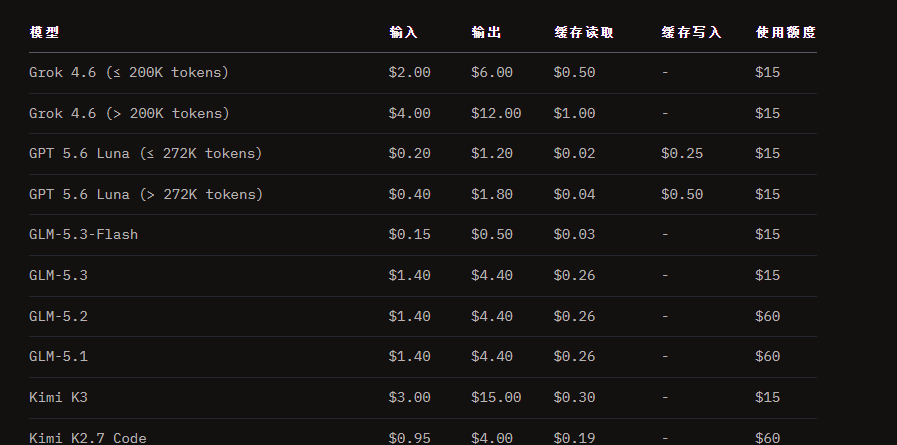The image size is (897, 445).
Task: Click GPT 5.6 Luna (> 272K tokens) model name
Action: [146, 194]
